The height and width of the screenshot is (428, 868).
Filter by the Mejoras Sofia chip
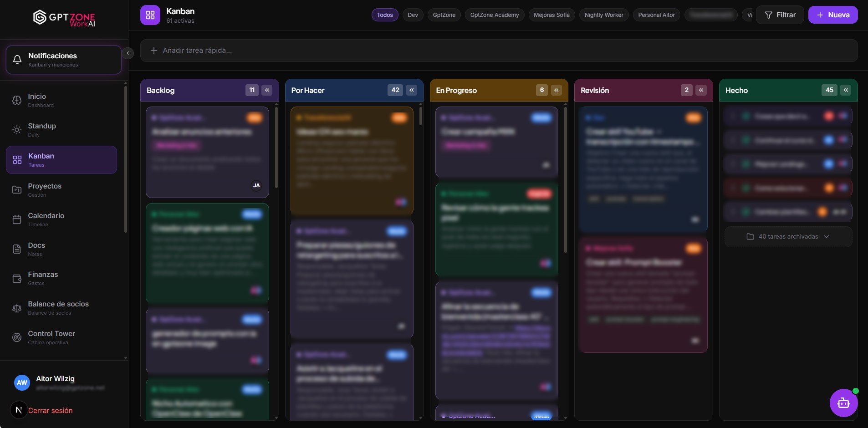[551, 15]
